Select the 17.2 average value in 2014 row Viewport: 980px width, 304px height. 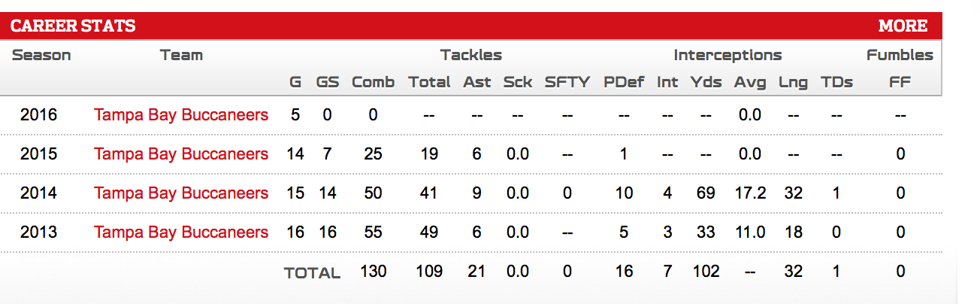coord(750,193)
